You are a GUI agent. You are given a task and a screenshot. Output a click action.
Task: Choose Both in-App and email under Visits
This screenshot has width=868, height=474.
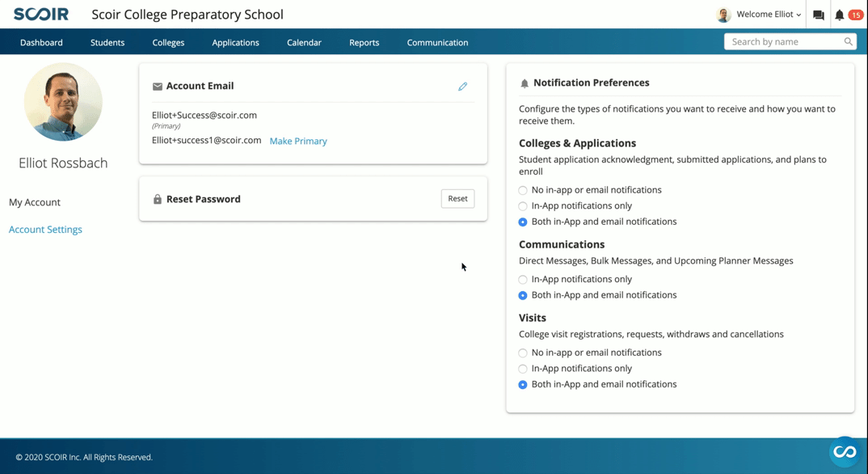523,385
